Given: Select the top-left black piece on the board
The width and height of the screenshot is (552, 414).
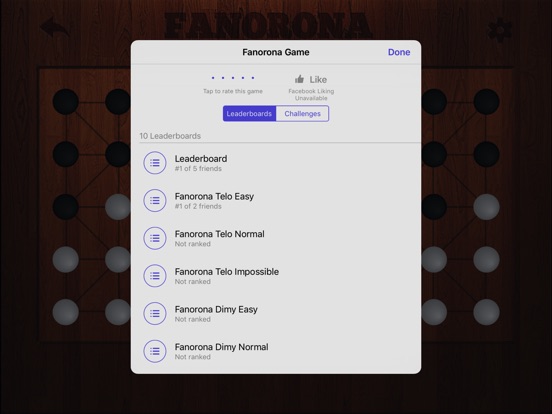Looking at the screenshot, I should pos(65,102).
